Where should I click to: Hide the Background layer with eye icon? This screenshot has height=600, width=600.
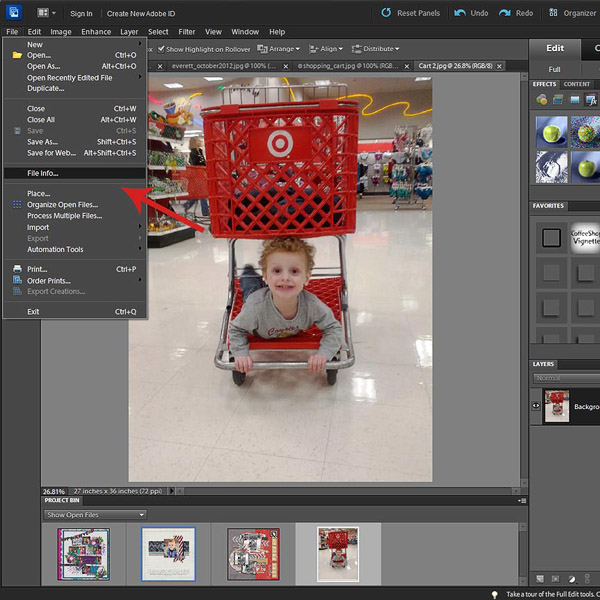(536, 406)
